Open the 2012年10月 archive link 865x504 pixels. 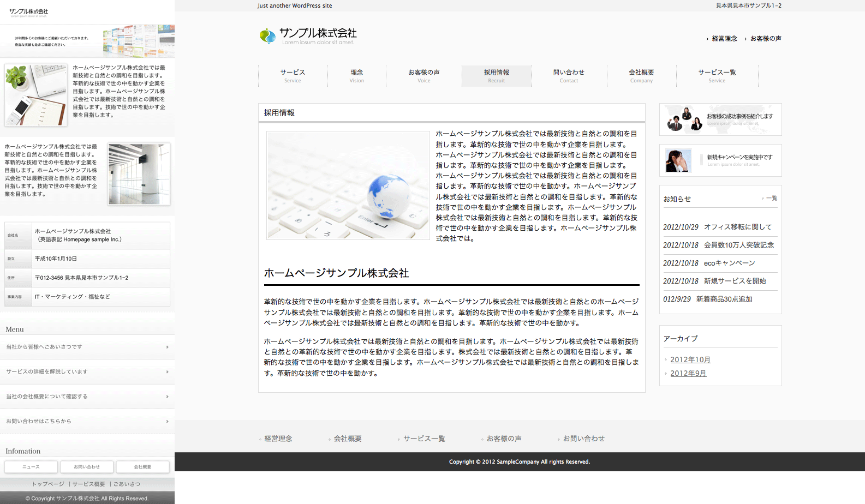click(x=690, y=360)
